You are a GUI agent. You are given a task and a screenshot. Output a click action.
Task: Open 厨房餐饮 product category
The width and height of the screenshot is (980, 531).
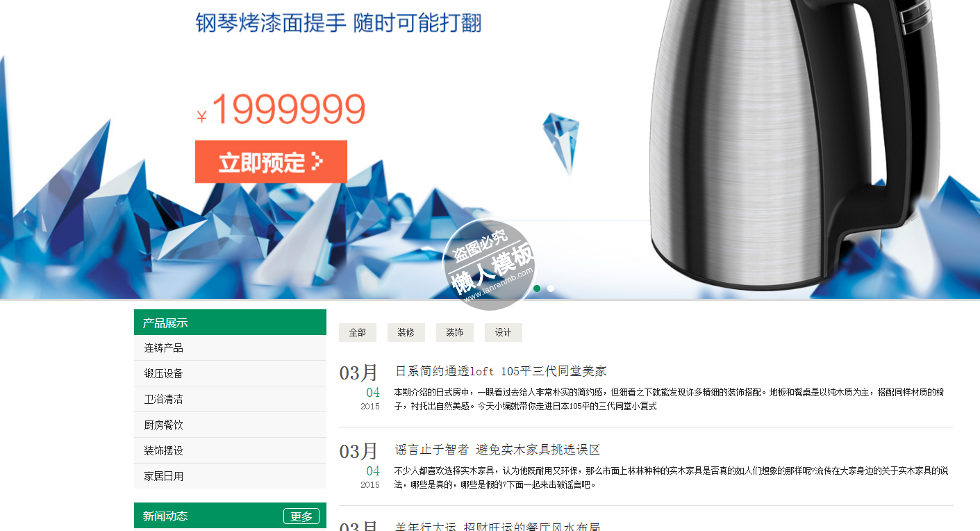(230, 425)
